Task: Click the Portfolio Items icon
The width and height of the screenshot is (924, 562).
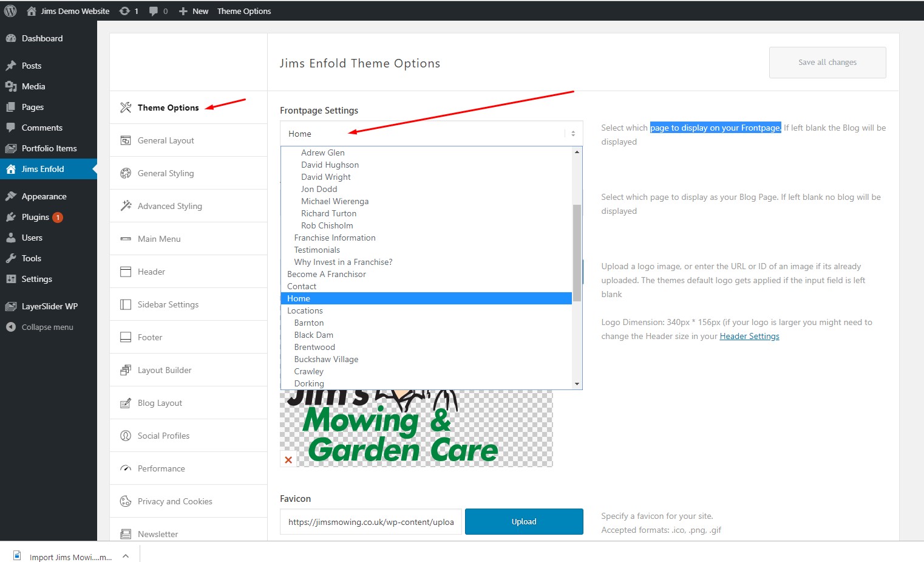Action: [x=11, y=148]
